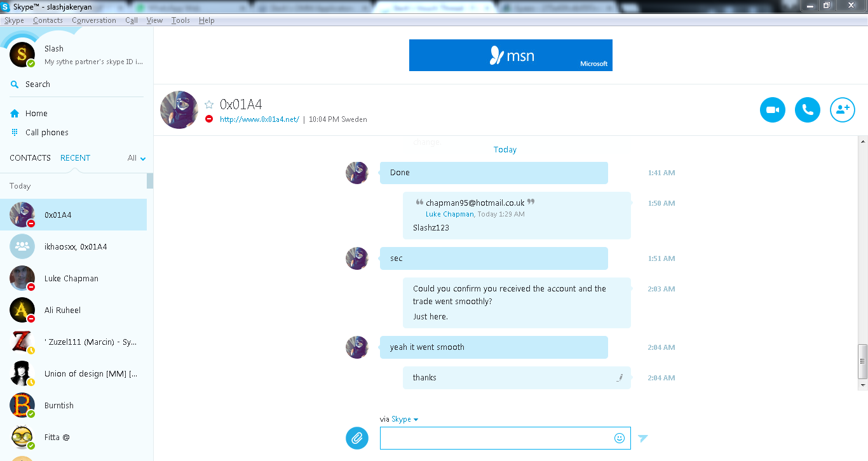The height and width of the screenshot is (461, 868).
Task: Click the chat scrollbar down arrow
Action: click(862, 385)
